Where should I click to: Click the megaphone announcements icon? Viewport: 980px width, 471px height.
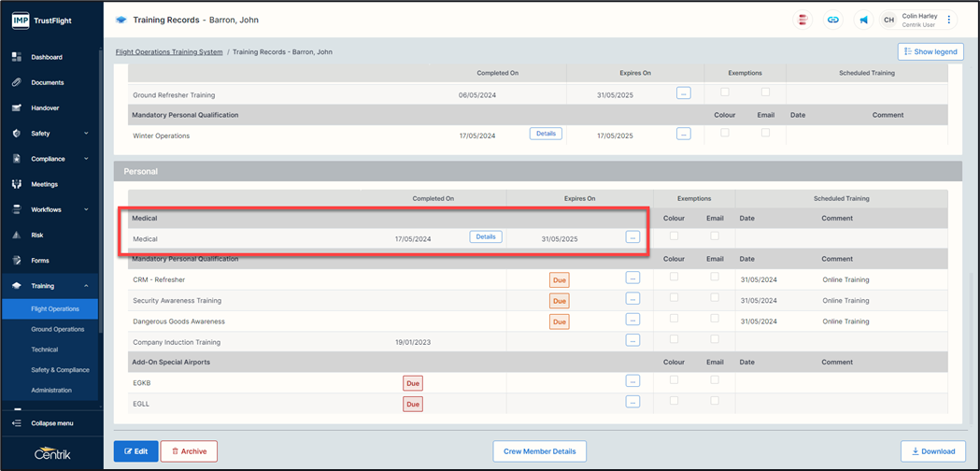tap(863, 20)
